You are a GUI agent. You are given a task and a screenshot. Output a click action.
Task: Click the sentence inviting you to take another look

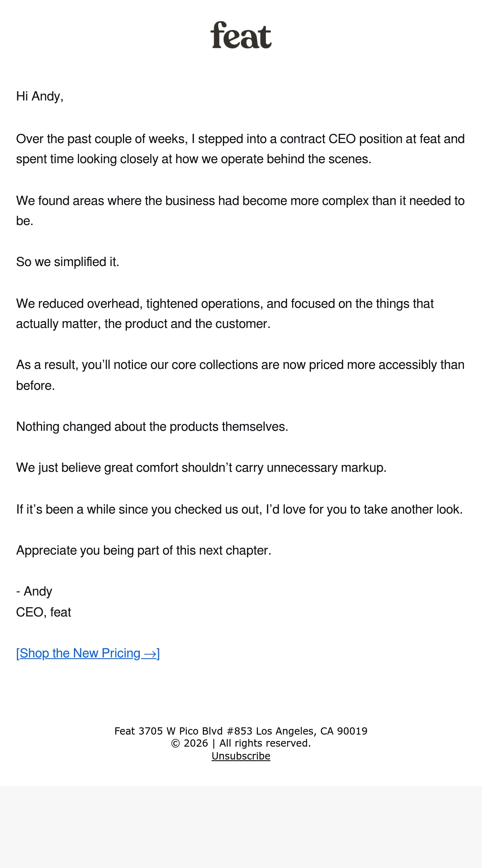[x=239, y=510]
